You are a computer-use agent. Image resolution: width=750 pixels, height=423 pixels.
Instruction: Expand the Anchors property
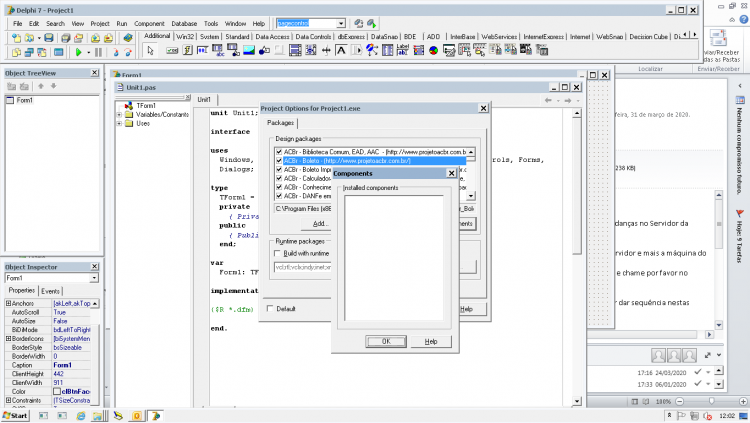(x=8, y=303)
